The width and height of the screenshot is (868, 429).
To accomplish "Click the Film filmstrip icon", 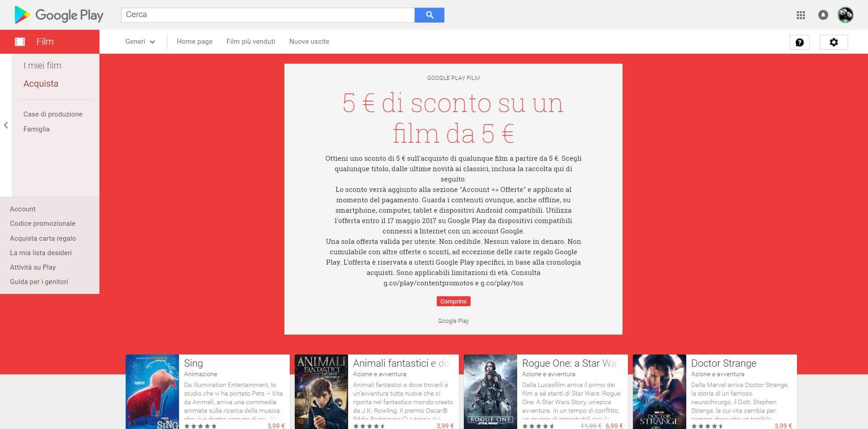I will pyautogui.click(x=20, y=42).
